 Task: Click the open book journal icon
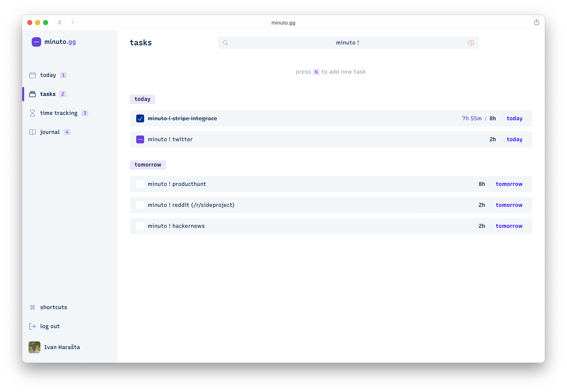tap(32, 132)
